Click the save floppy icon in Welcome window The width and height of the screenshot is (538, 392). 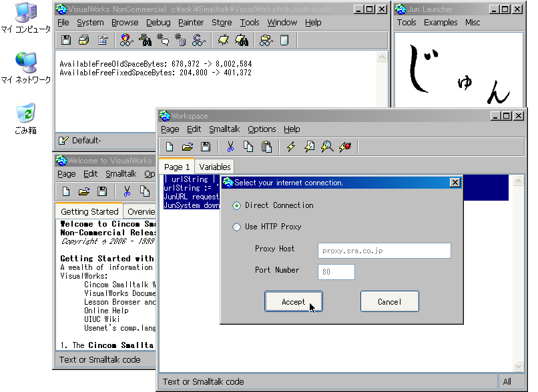pos(102,191)
